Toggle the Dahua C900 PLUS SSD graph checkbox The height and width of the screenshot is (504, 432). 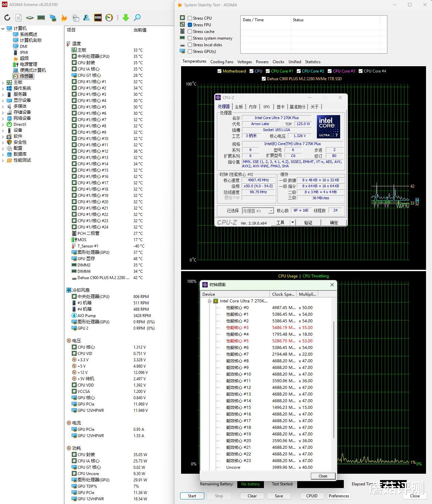pos(264,79)
